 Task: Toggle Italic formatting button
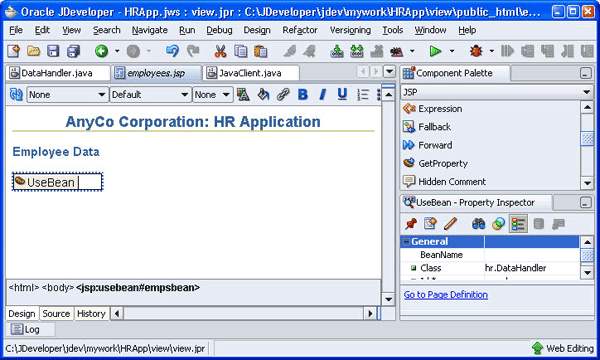click(x=323, y=94)
